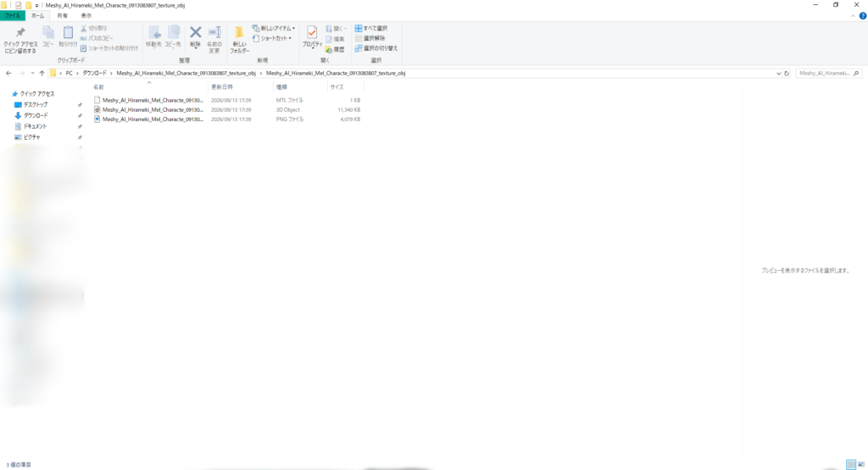Click 編集 (Edit) in the 開く group
Screen dimensions: 868x470
point(335,39)
